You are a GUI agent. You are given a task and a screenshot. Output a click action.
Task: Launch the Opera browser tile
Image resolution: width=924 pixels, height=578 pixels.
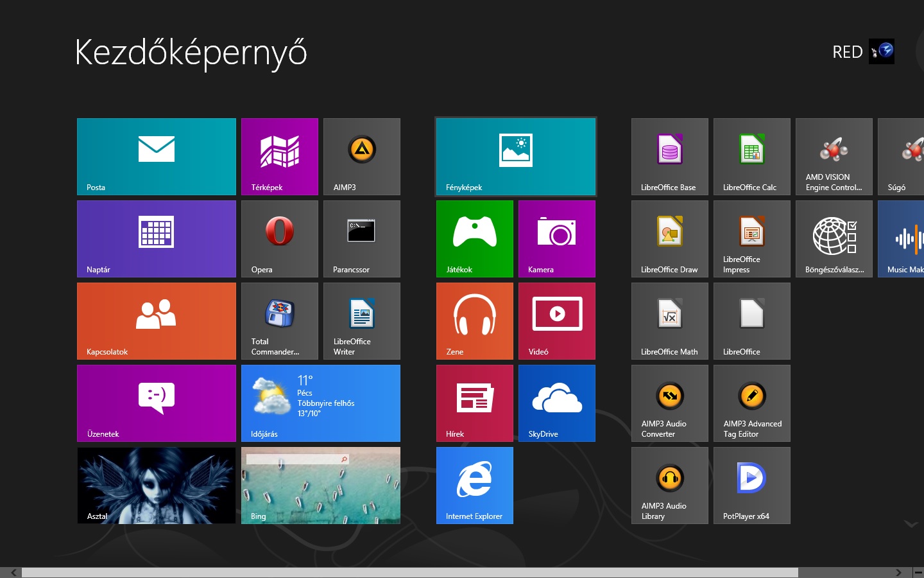(280, 239)
